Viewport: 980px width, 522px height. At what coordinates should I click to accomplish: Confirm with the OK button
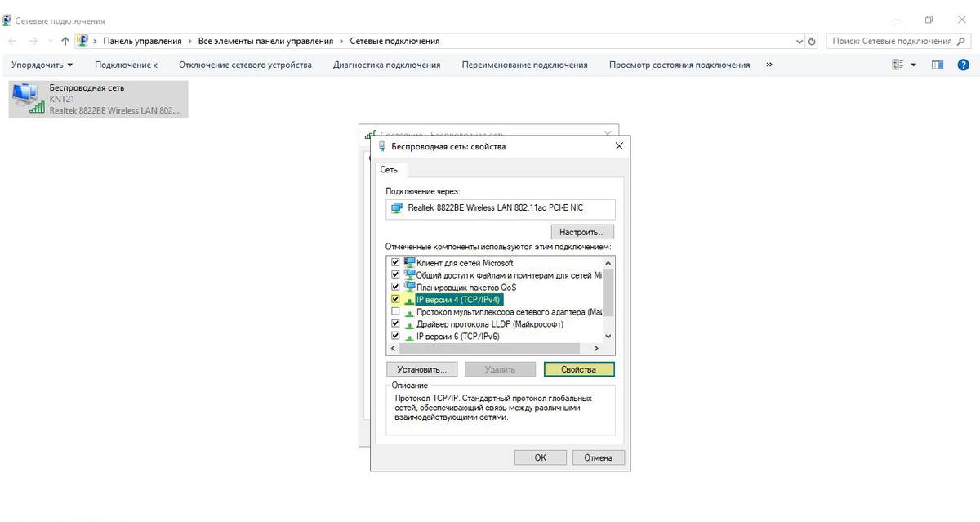click(x=540, y=457)
